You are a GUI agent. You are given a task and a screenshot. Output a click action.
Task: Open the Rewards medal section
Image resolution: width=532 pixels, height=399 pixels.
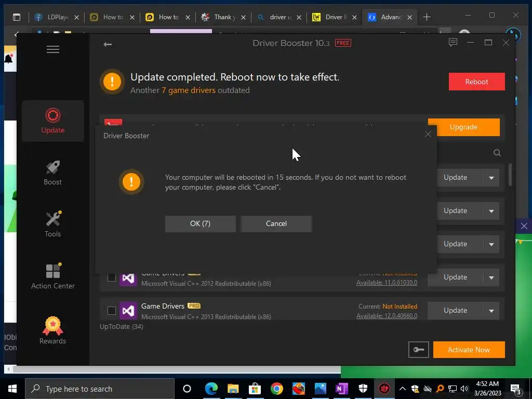click(53, 330)
